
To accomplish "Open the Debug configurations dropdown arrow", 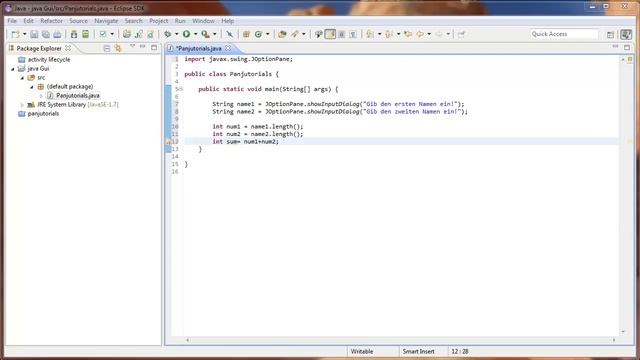I will pyautogui.click(x=177, y=34).
